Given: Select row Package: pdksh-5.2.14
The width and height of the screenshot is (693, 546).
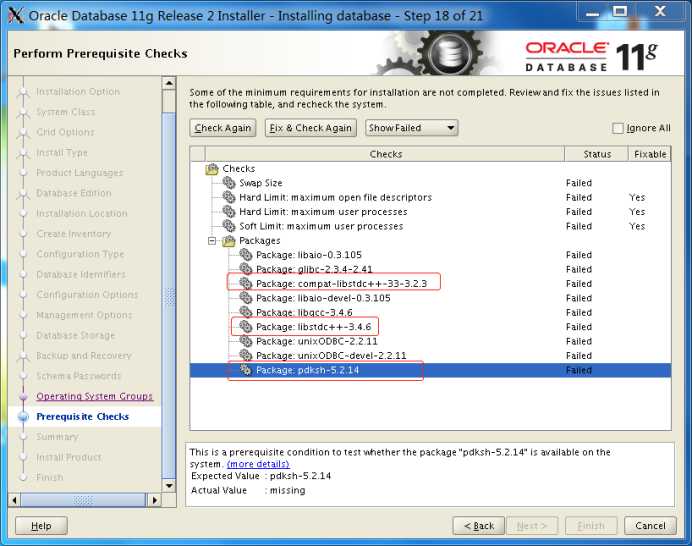Looking at the screenshot, I should tap(430, 370).
